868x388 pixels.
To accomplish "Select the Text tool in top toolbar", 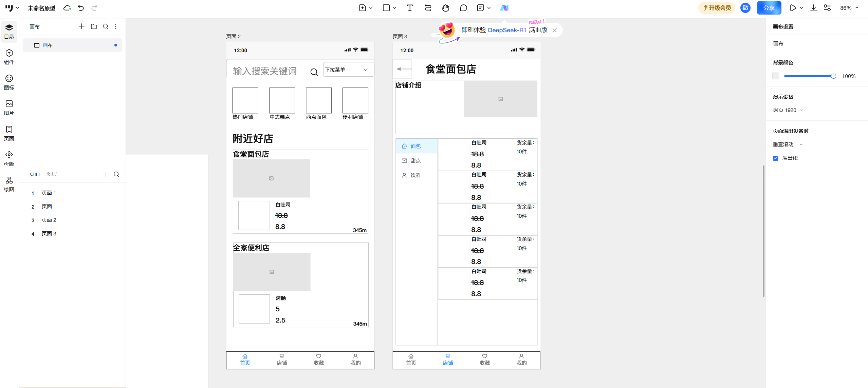I will [410, 8].
